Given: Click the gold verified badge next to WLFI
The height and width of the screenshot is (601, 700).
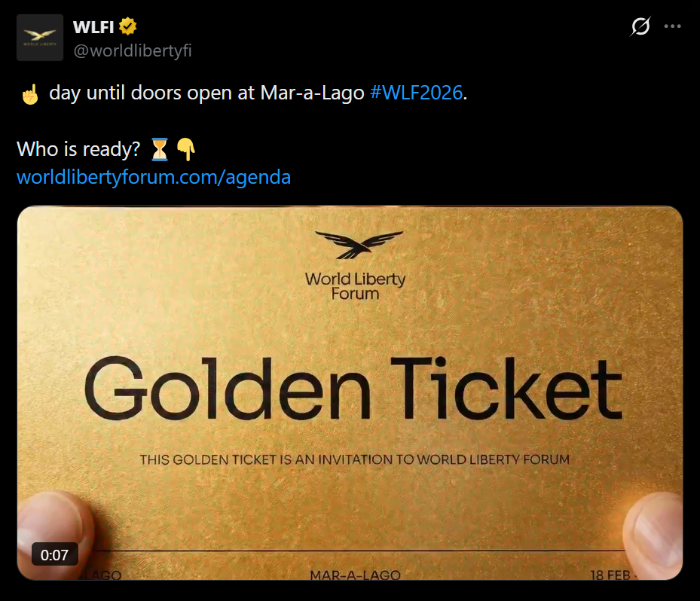Looking at the screenshot, I should pyautogui.click(x=127, y=27).
